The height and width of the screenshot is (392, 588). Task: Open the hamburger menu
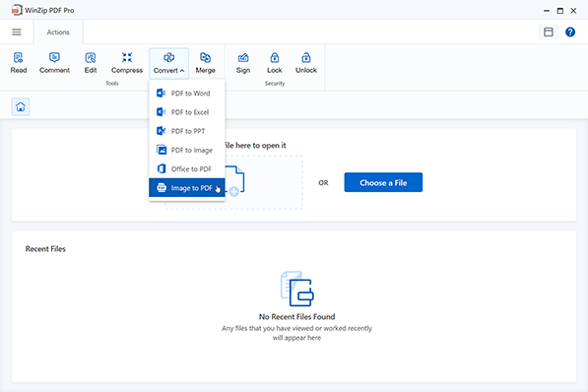(17, 32)
